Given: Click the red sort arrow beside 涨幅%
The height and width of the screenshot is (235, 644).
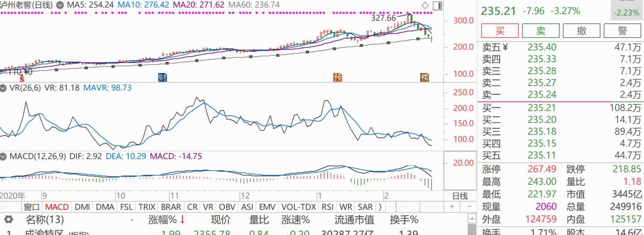Looking at the screenshot, I should 182,219.
